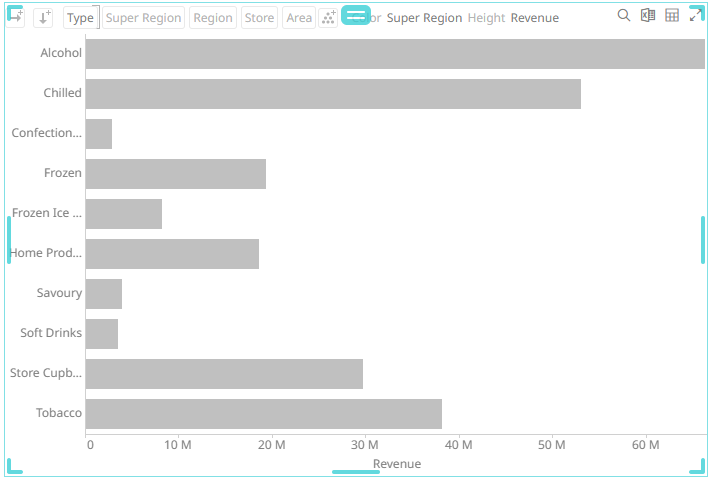Select the Store Cupboard bar
The height and width of the screenshot is (484, 713).
pyautogui.click(x=224, y=374)
